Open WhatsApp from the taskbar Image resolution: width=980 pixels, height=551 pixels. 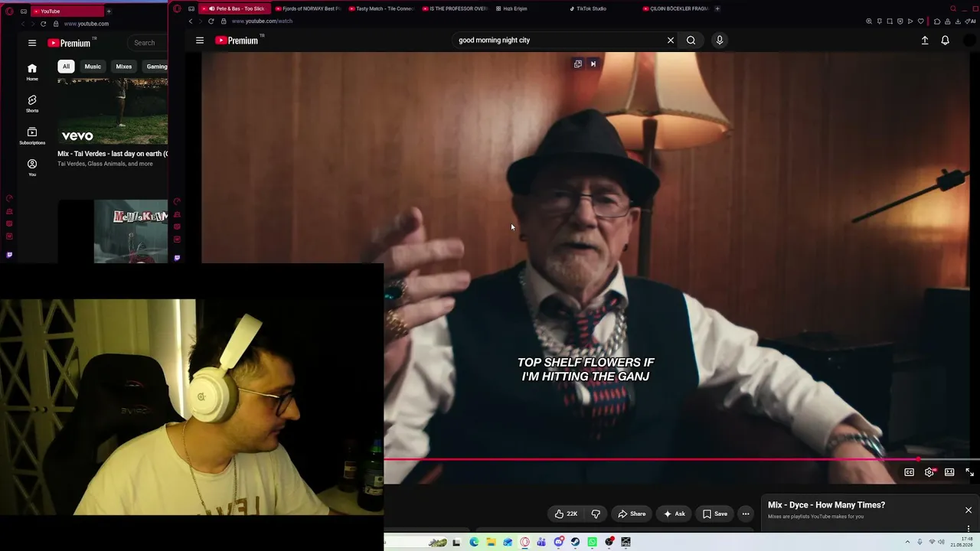(x=592, y=542)
